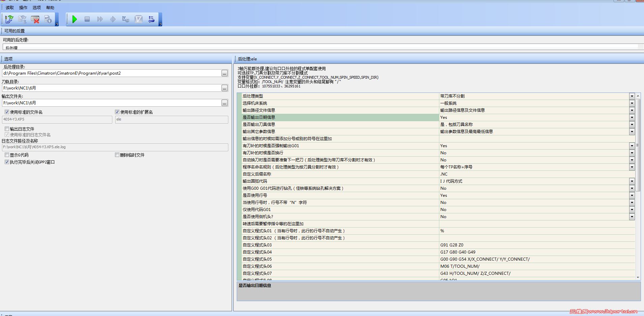Image resolution: width=644 pixels, height=316 pixels.
Task: Click the remove post icon with red X
Action: [35, 19]
